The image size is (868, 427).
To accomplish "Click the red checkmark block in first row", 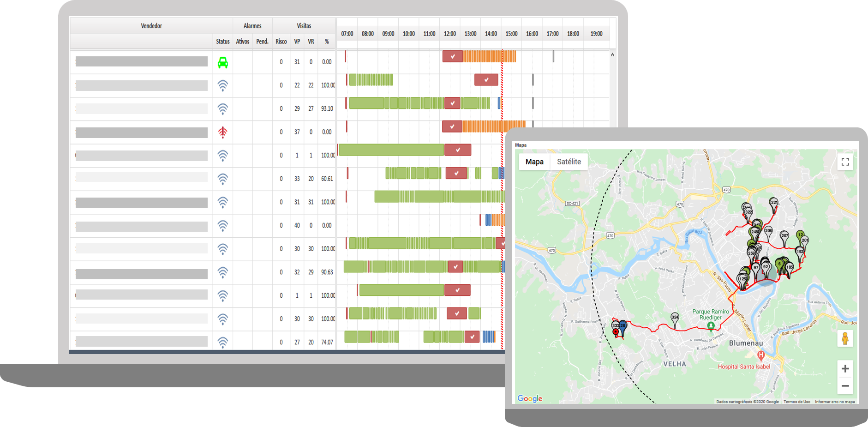I will [x=452, y=56].
